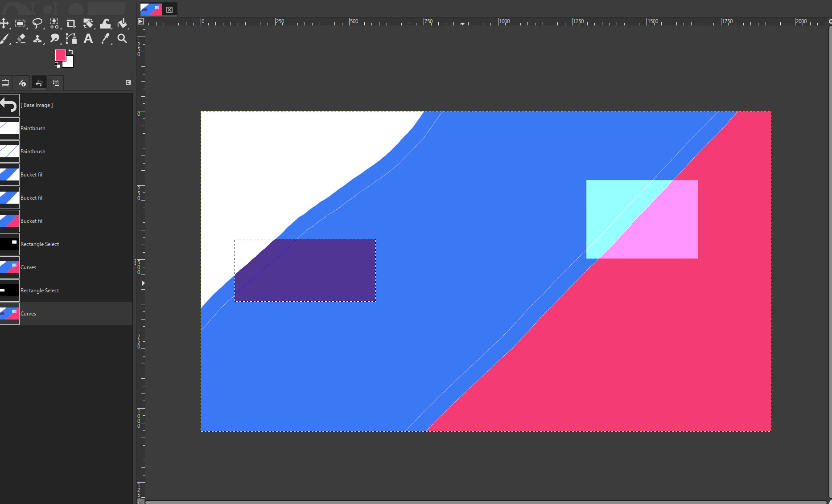Select the Text tool
The image size is (832, 504).
(x=88, y=39)
